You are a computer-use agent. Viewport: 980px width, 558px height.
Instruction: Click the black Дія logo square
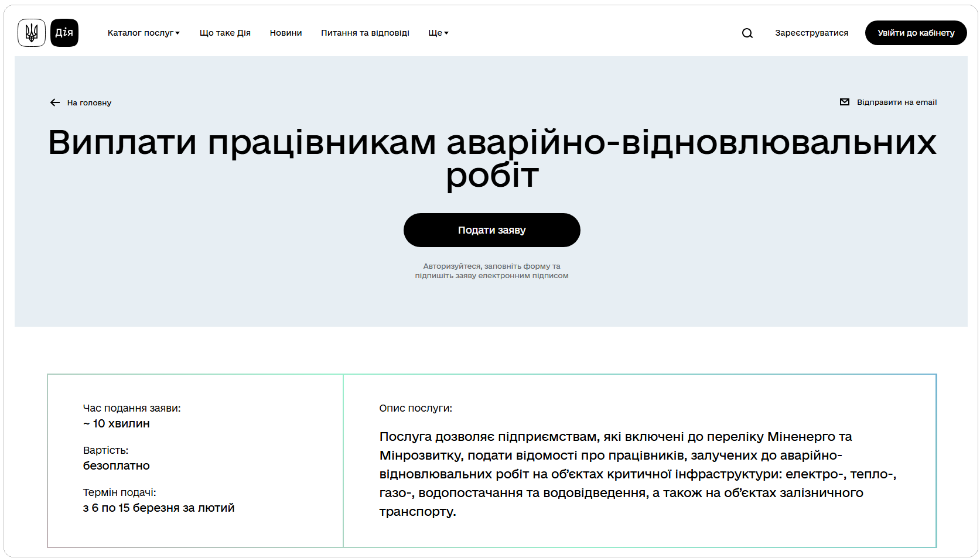[64, 32]
